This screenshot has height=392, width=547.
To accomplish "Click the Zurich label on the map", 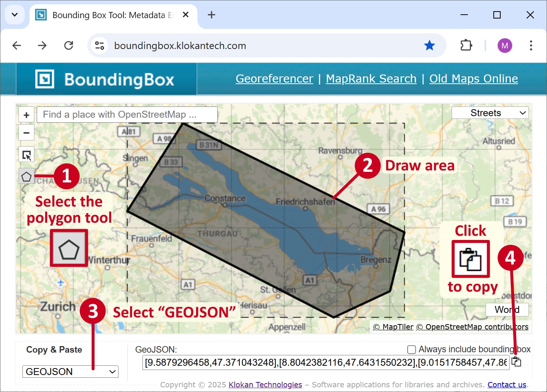I will pyautogui.click(x=58, y=307).
